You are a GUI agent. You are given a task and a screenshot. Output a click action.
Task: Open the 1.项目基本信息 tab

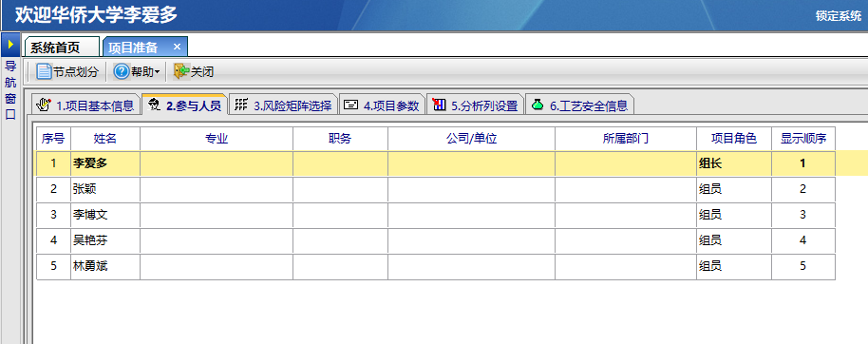(85, 105)
